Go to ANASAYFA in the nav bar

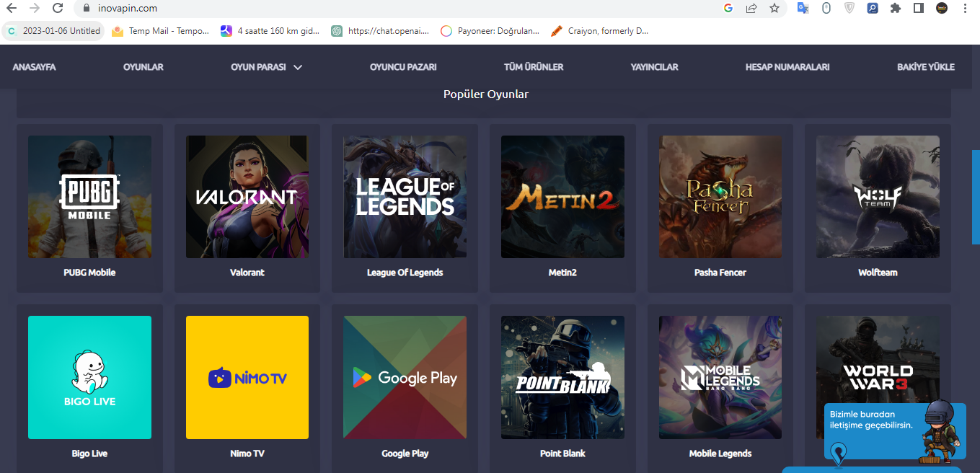click(34, 67)
